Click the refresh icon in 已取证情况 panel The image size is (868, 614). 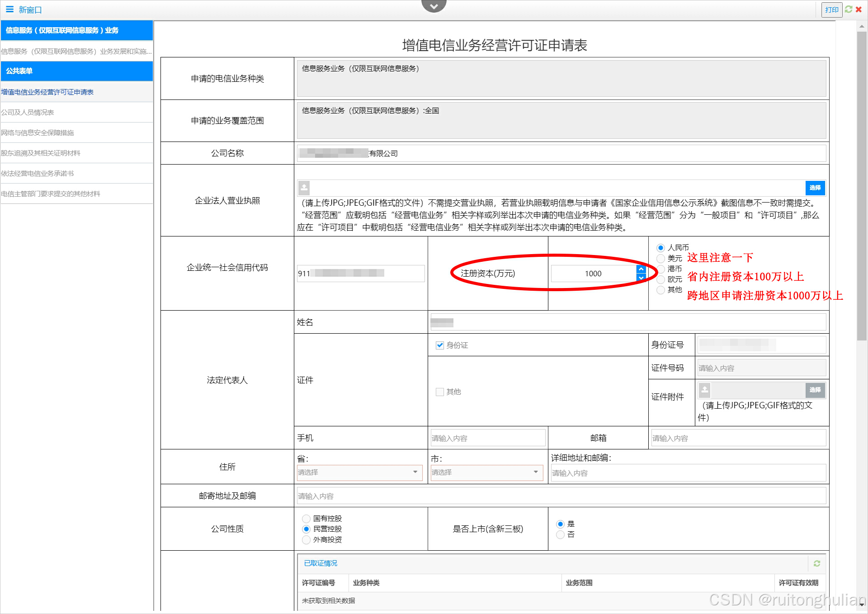tap(817, 563)
